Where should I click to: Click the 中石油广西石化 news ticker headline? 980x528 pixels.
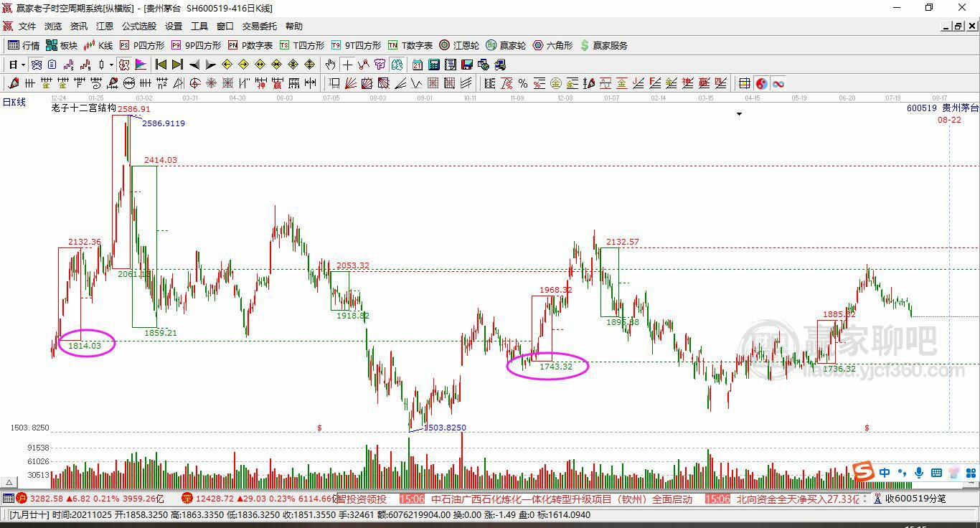(562, 499)
